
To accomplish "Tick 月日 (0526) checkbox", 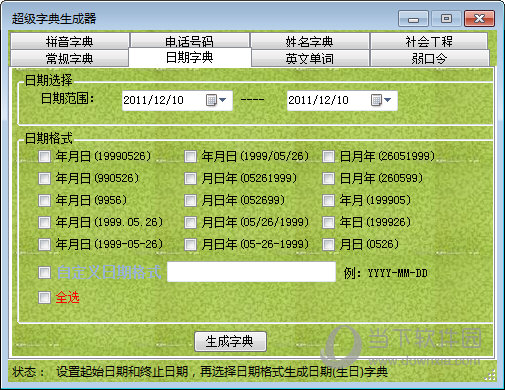I will coord(328,244).
